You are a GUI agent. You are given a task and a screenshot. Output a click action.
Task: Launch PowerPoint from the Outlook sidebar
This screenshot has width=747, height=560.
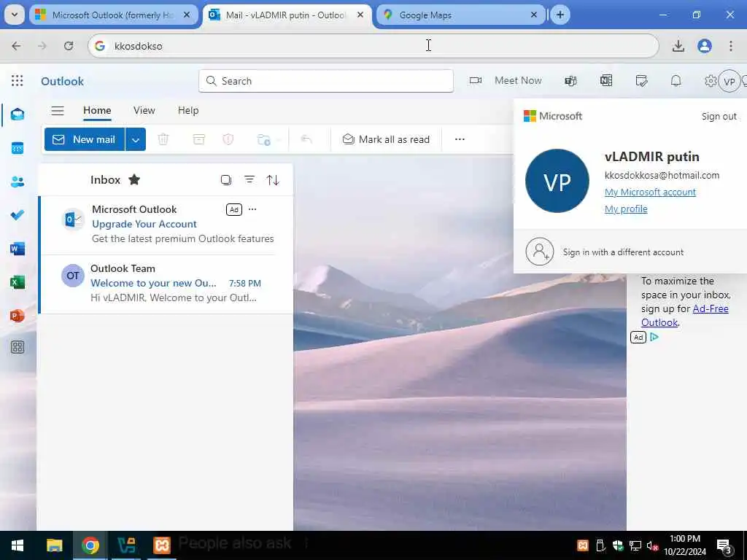pos(18,315)
